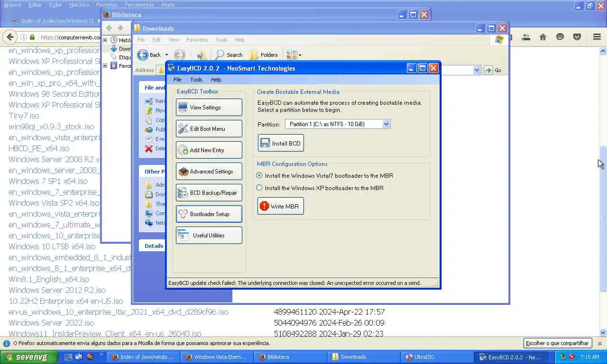This screenshot has height=364, width=607.
Task: Open View Settings in EasyBCD Toolbox
Action: 209,107
